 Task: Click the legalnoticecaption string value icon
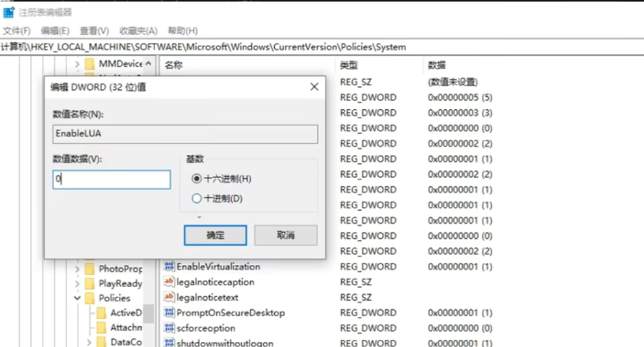click(169, 282)
